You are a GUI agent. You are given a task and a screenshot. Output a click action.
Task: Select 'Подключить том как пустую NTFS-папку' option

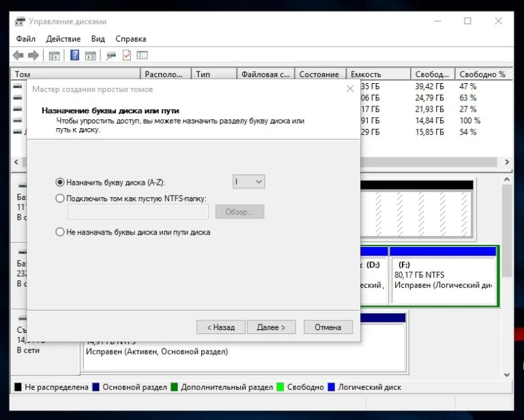[x=60, y=198]
